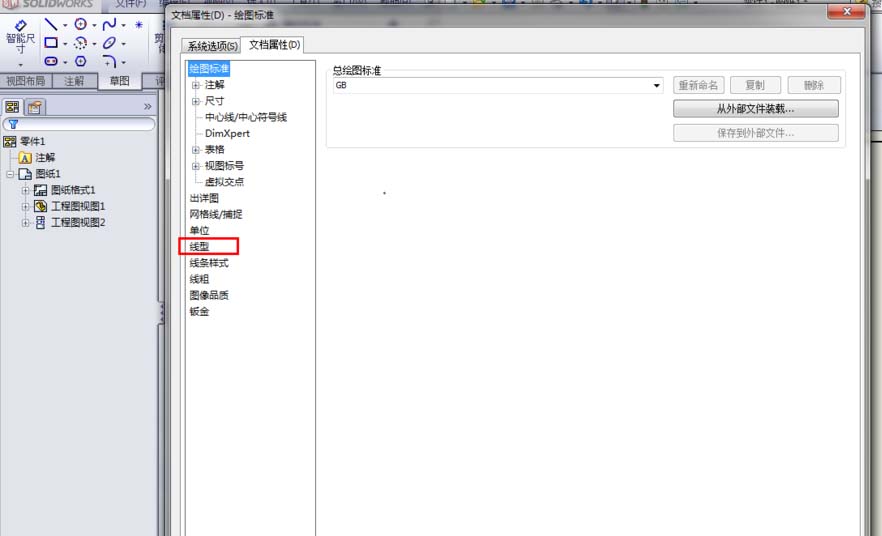The width and height of the screenshot is (882, 536).
Task: Click the 从外部文件装载... button
Action: (755, 109)
